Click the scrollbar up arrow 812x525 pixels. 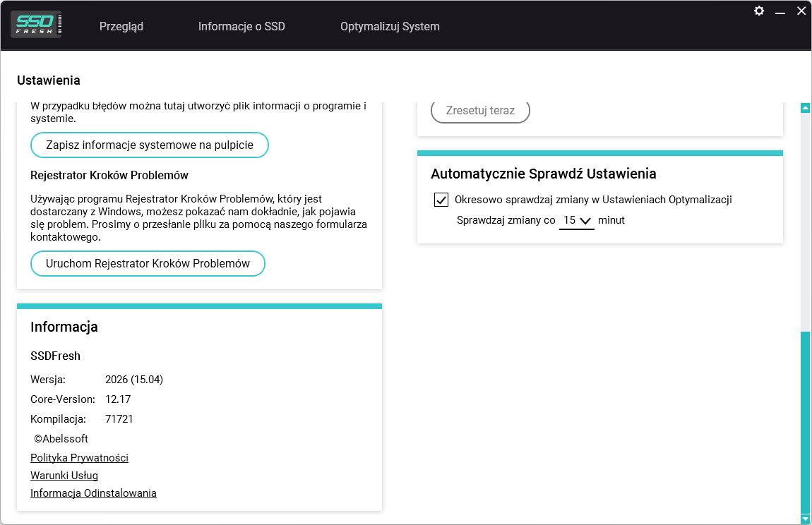point(805,108)
